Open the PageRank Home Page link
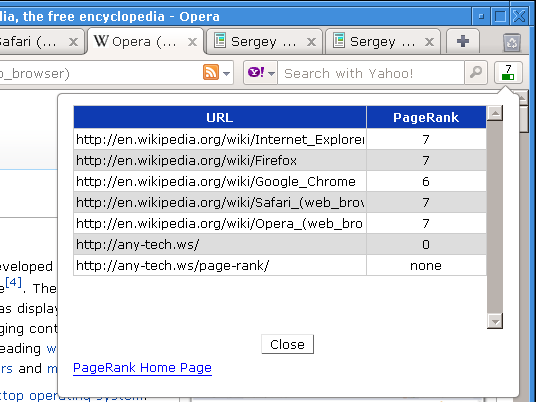The width and height of the screenshot is (536, 402). pyautogui.click(x=142, y=368)
